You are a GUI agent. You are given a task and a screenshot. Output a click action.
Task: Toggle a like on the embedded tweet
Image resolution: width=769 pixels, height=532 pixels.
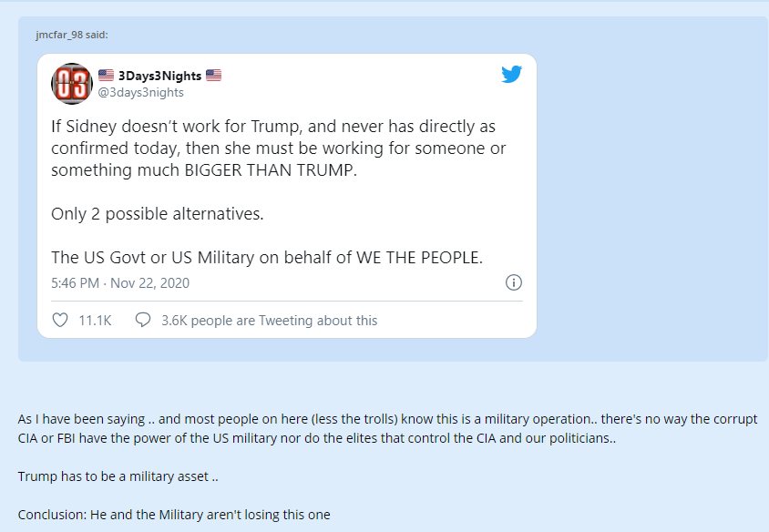coord(60,319)
